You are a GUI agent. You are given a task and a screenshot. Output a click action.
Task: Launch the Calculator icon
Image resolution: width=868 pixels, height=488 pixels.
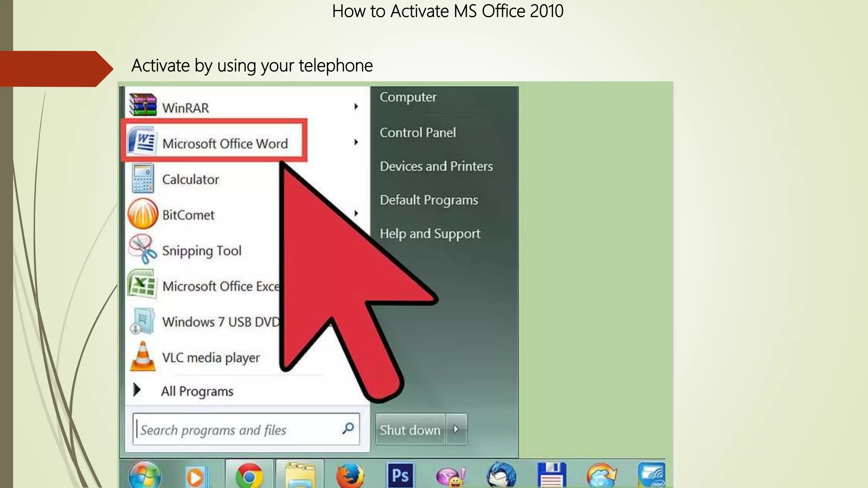point(142,178)
